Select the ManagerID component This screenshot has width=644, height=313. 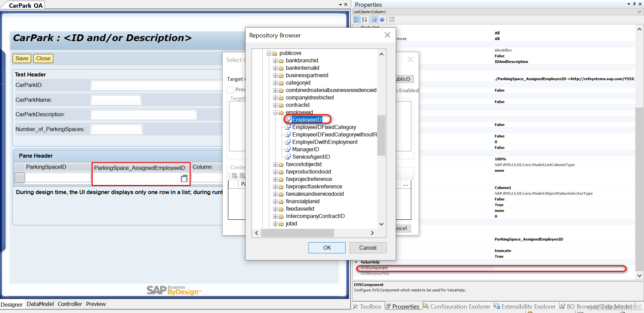(x=305, y=149)
